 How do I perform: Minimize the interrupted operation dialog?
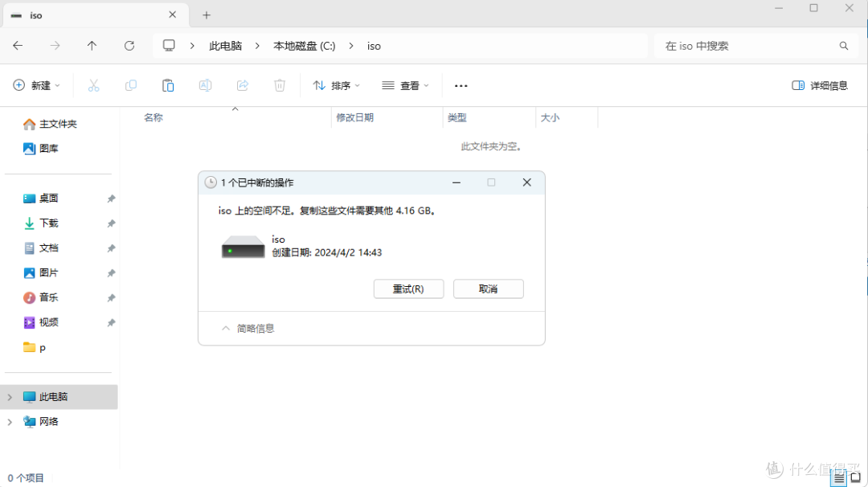click(x=457, y=182)
